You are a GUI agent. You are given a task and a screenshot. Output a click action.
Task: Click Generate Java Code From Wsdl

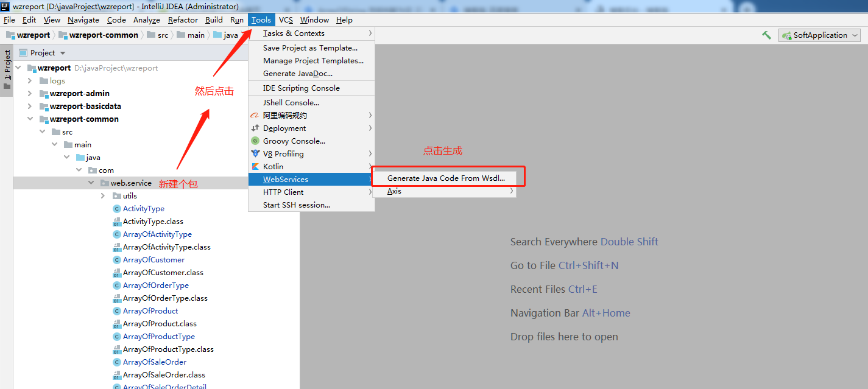446,178
